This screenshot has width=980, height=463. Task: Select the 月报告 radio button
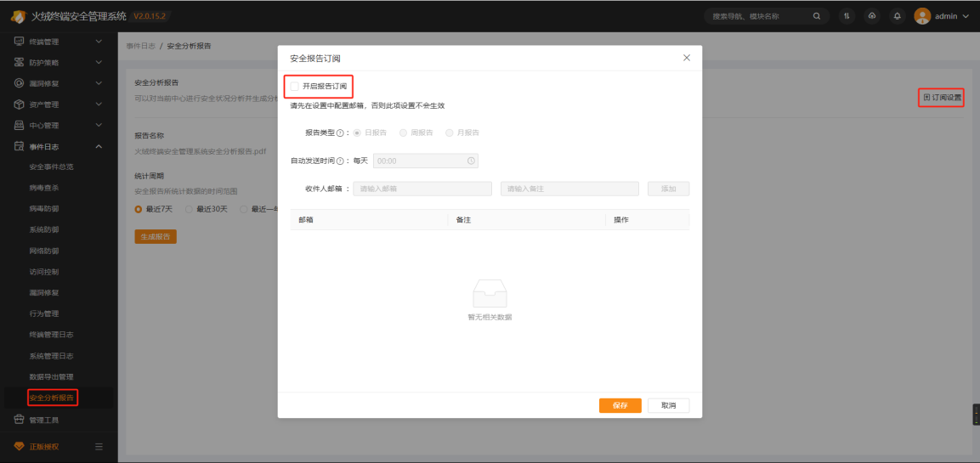coord(450,133)
